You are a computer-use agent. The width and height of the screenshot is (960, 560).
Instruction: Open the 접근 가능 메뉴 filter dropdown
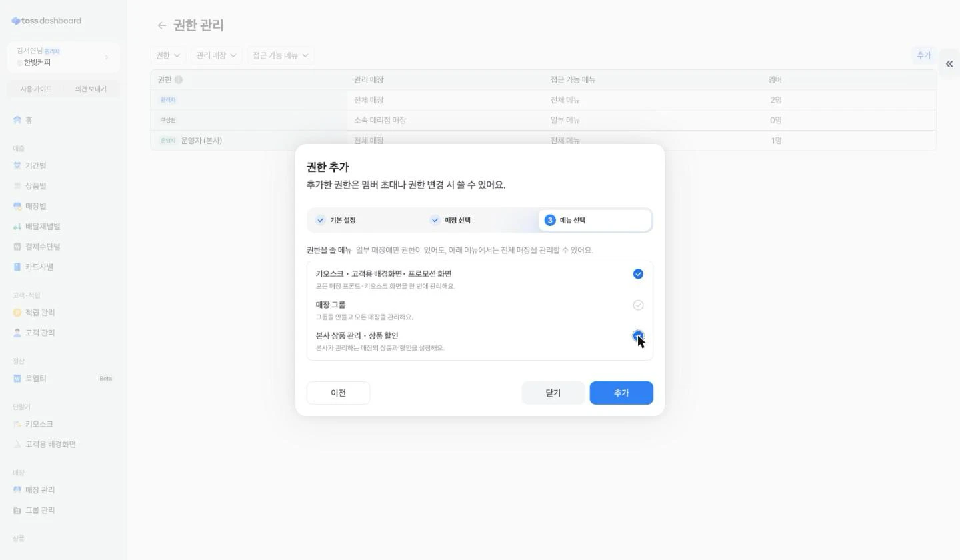280,55
